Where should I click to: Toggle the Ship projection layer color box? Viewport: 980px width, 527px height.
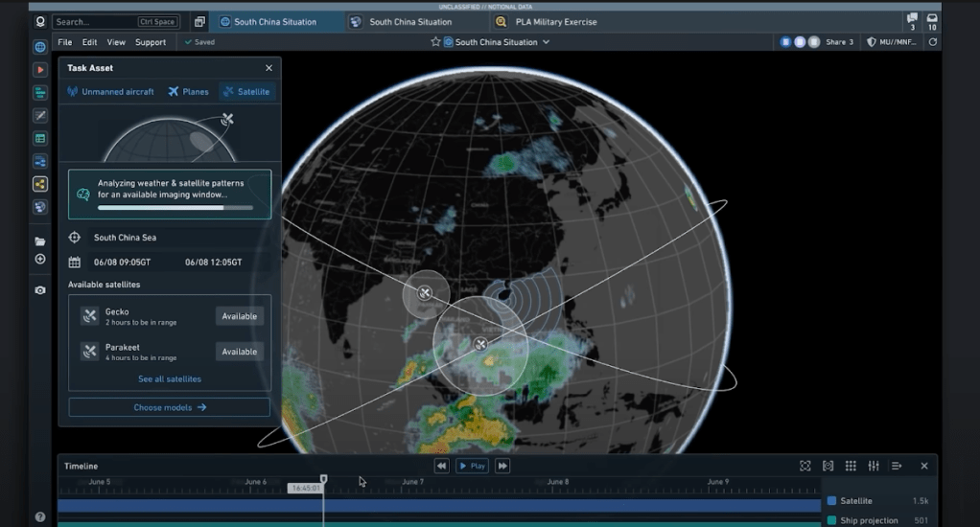[831, 520]
